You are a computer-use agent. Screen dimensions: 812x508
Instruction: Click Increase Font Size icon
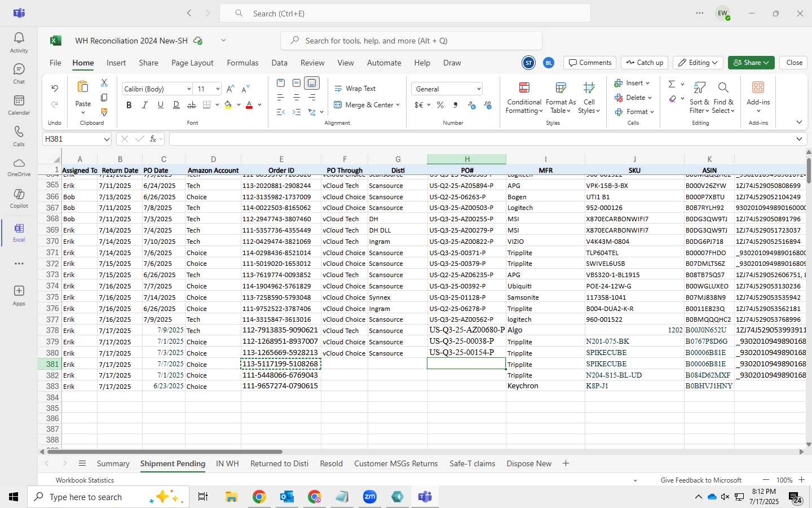tap(230, 89)
